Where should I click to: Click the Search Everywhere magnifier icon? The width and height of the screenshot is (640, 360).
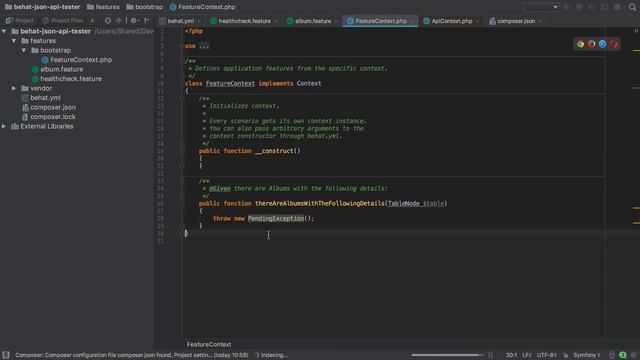tap(632, 7)
